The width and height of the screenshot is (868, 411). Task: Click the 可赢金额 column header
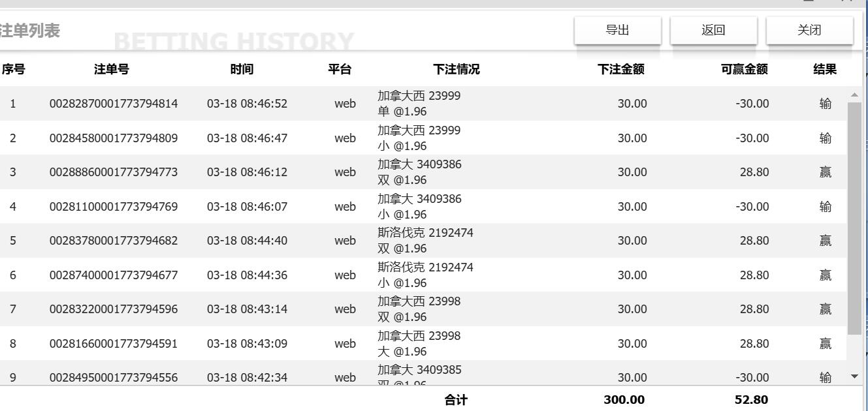click(744, 68)
